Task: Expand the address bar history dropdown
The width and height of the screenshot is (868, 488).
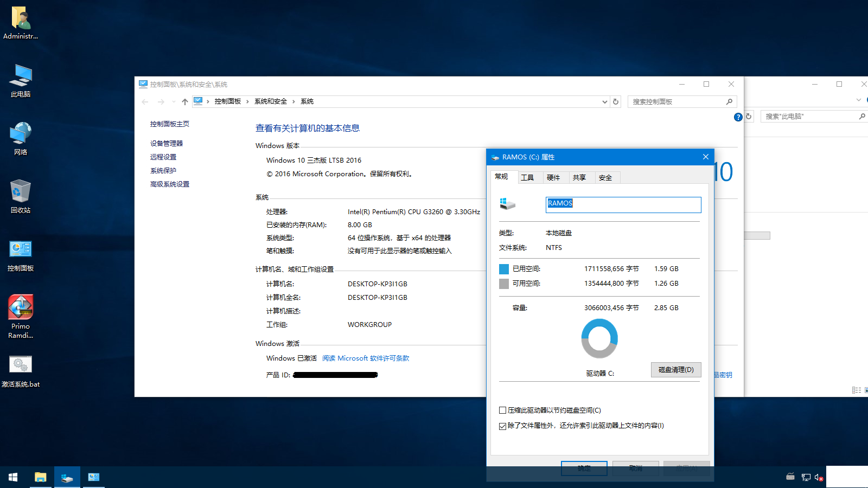Action: click(605, 102)
